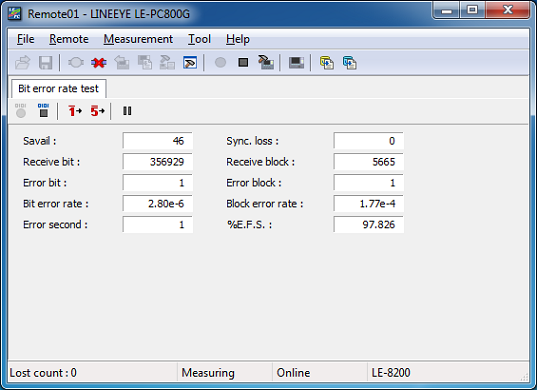Viewport: 537px width, 390px height.
Task: Click the grayed BERT start circle icon
Action: point(21,111)
